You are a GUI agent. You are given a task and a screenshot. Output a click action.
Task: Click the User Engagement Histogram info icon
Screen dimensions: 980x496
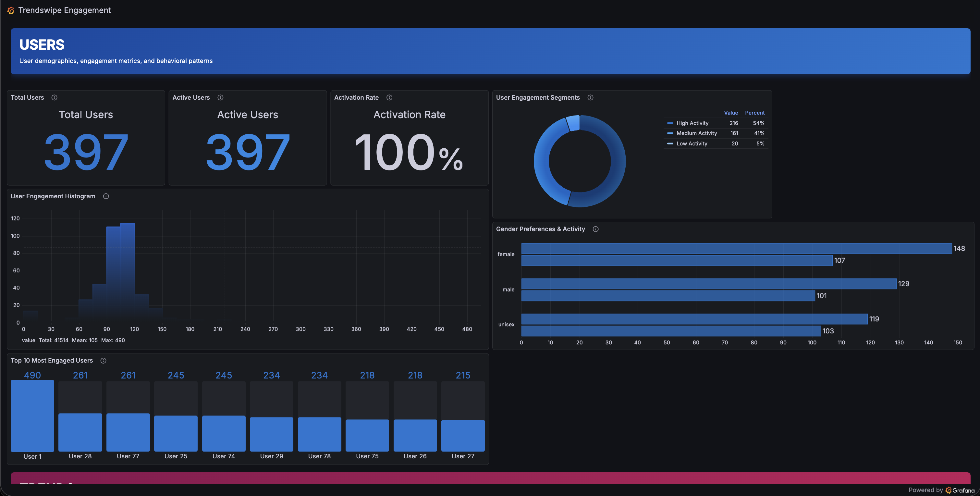[106, 196]
